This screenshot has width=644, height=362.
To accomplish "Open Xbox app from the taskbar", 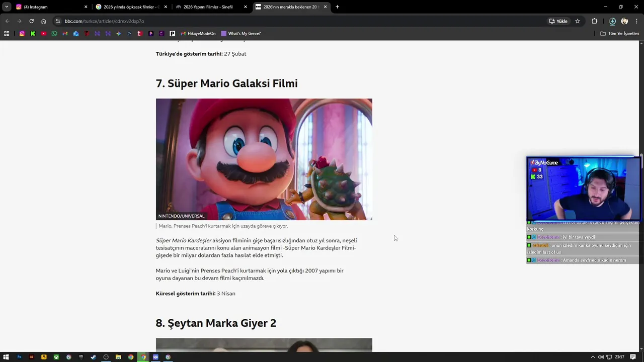I will [56, 357].
